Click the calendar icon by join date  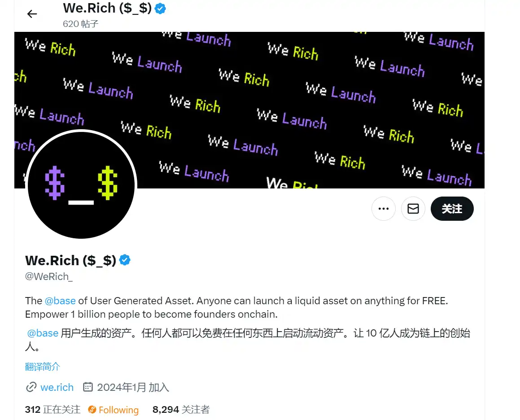(87, 387)
